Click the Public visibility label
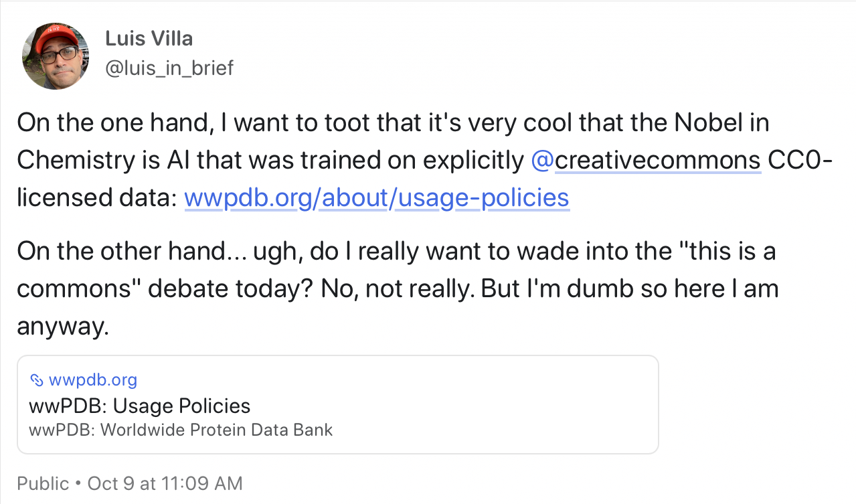 coord(43,483)
